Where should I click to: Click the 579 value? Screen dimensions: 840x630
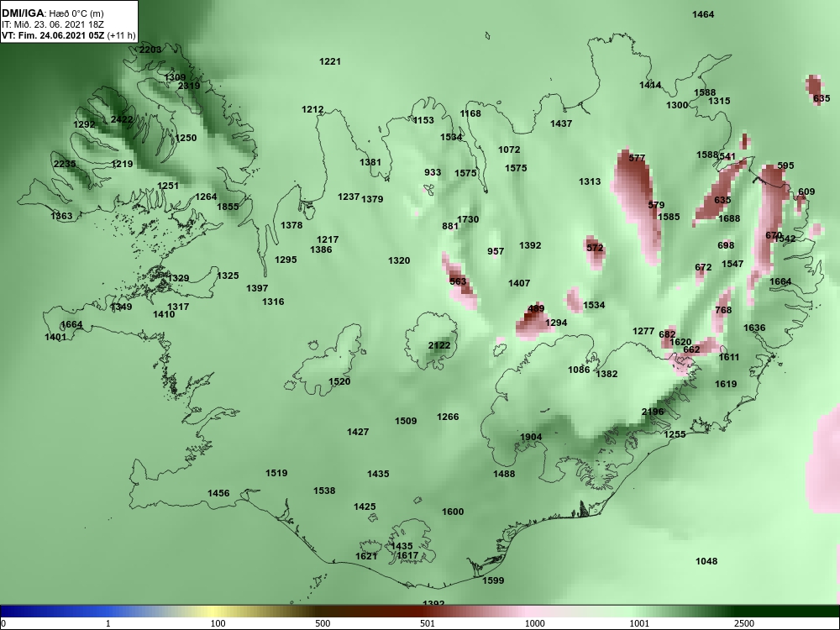point(656,205)
